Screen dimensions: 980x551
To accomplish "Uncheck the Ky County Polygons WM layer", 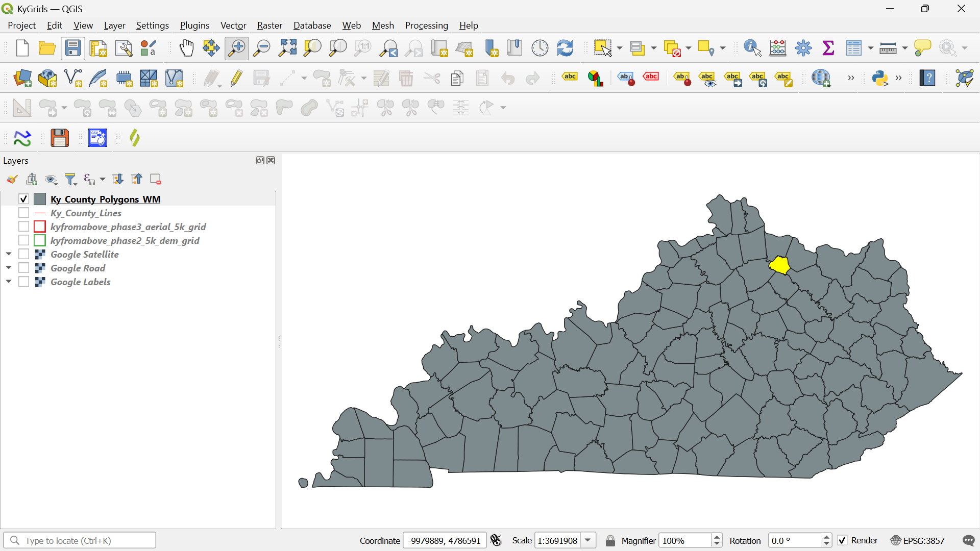I will tap(23, 199).
